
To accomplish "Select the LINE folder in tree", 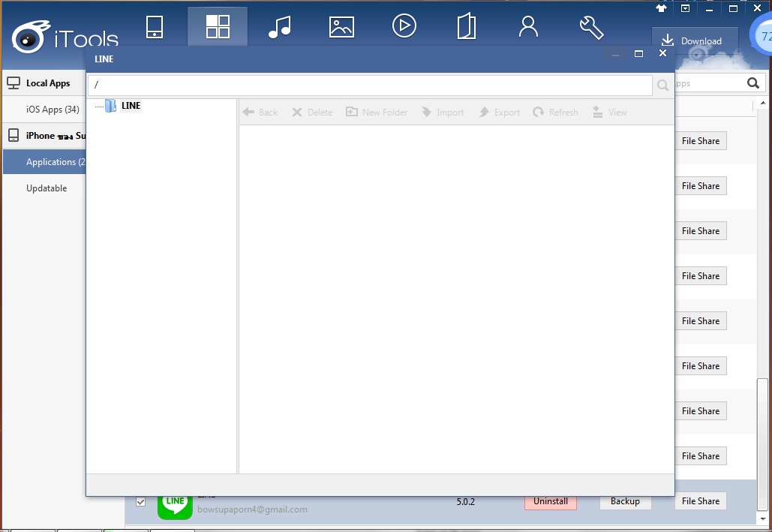I will (131, 105).
